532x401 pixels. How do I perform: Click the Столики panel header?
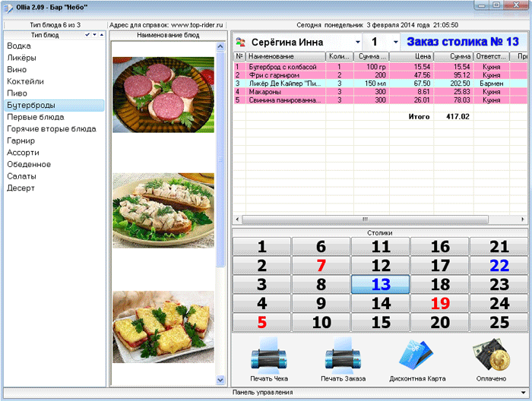point(380,233)
